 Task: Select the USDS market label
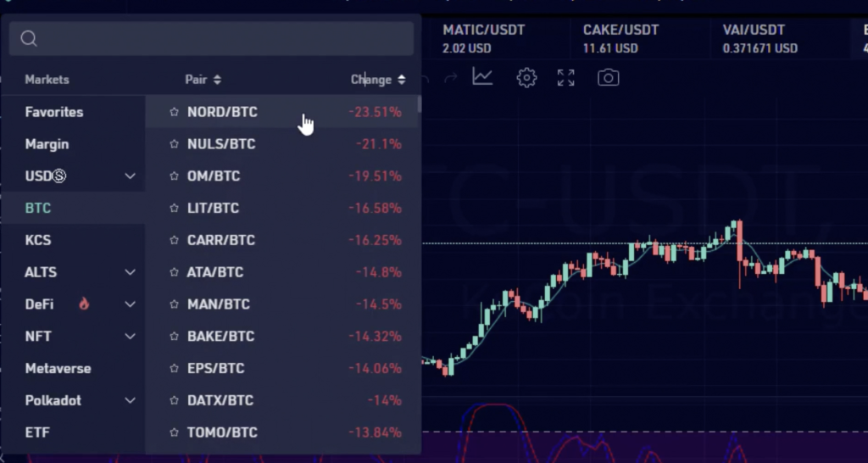point(46,176)
